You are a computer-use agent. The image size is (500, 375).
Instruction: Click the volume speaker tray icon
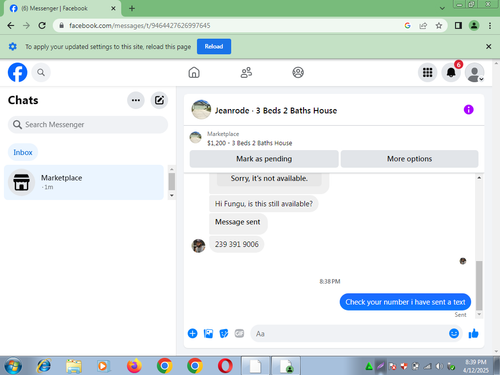[x=439, y=366]
